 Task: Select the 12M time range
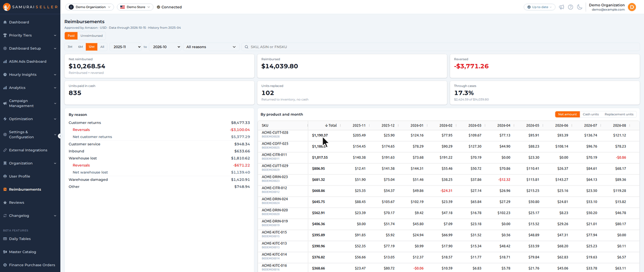92,47
